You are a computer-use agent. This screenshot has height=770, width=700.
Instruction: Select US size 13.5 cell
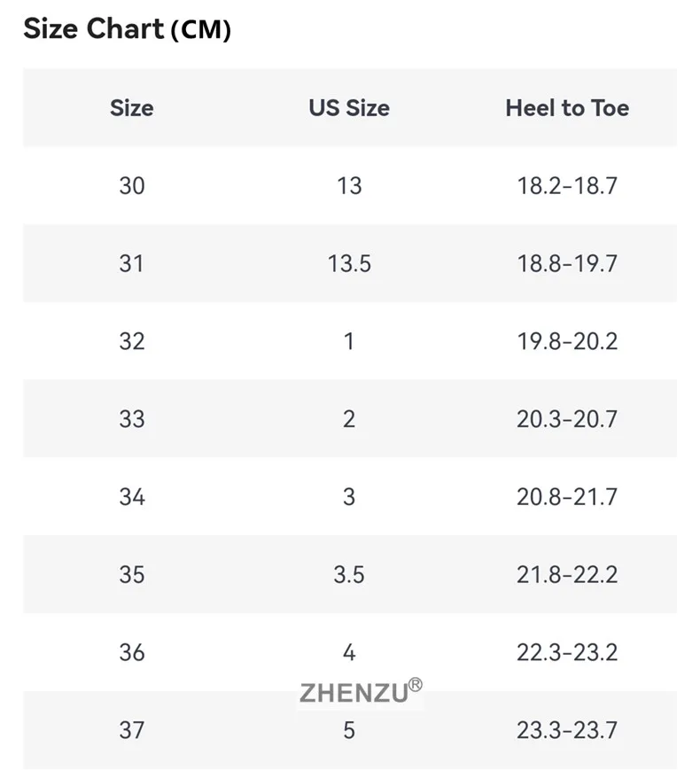349,264
